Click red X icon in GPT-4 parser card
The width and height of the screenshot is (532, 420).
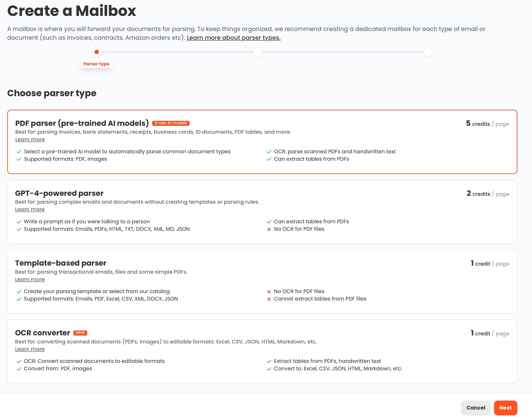(x=269, y=229)
